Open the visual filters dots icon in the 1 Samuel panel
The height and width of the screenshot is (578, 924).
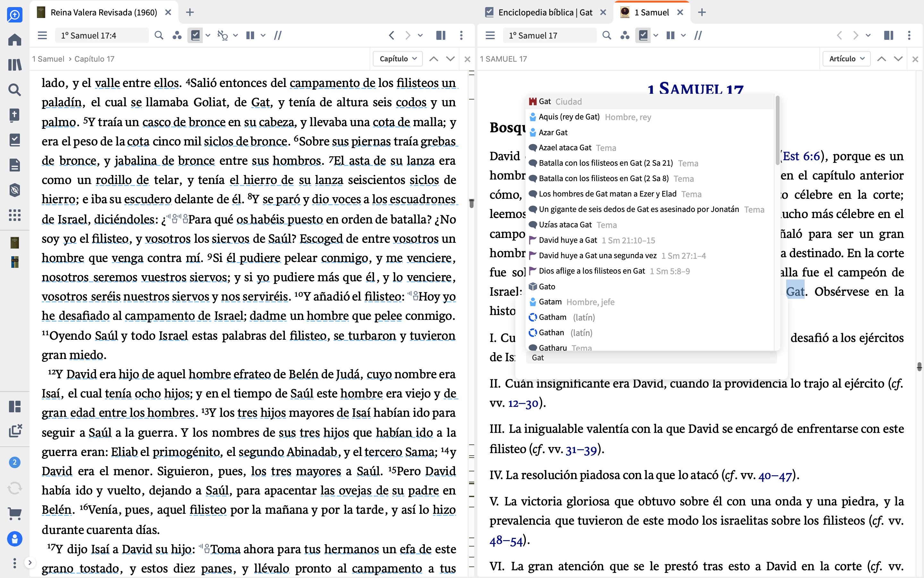point(625,36)
